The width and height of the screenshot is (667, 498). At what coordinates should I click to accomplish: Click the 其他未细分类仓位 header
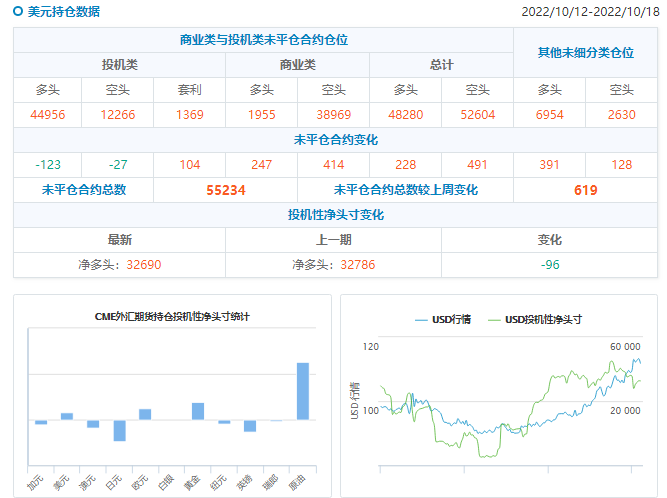585,52
